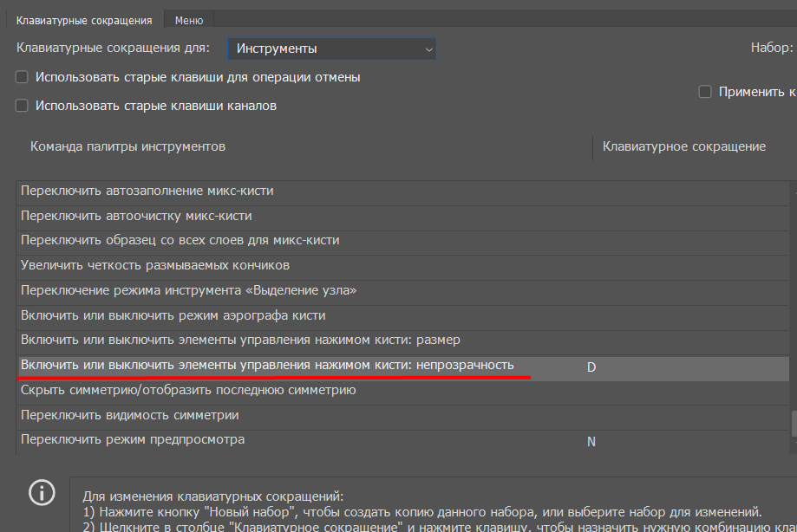Select row Переключить автоочистку микс-кисти

click(x=402, y=218)
